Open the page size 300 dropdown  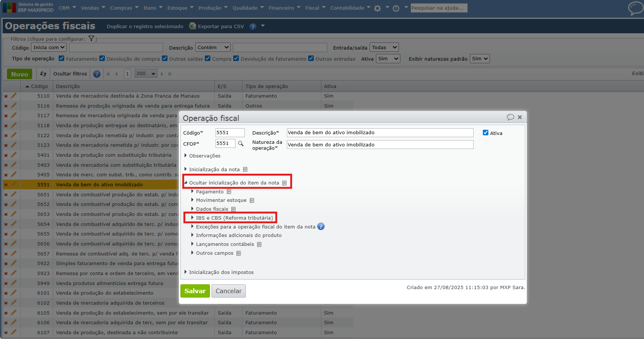coord(146,74)
